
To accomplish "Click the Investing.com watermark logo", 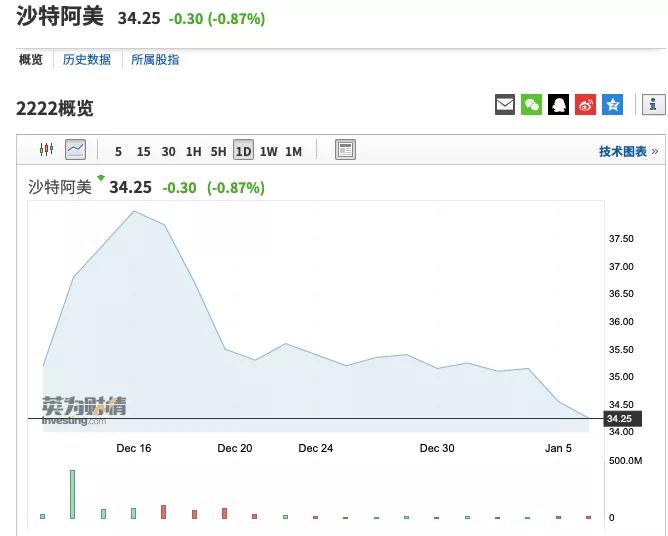I will pos(83,410).
